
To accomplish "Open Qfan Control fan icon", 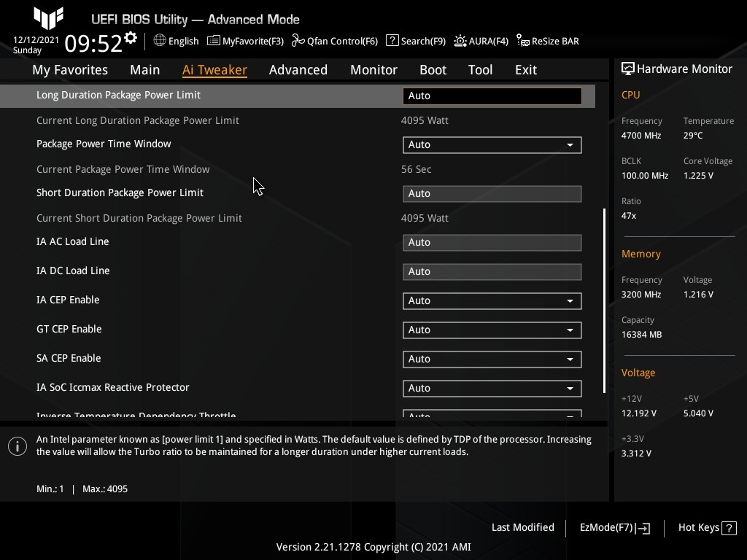I will (298, 41).
